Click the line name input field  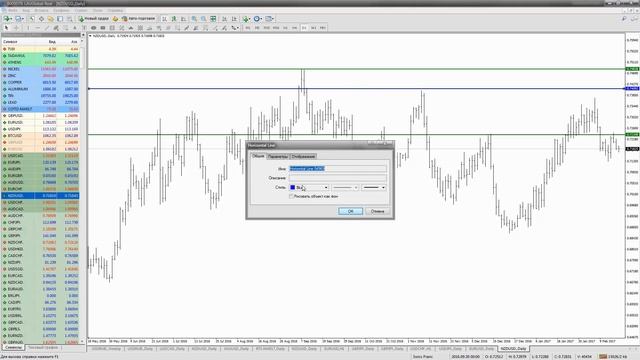[338, 169]
